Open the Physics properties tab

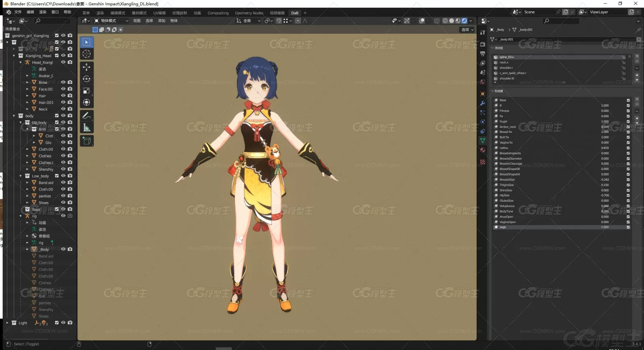(x=482, y=122)
